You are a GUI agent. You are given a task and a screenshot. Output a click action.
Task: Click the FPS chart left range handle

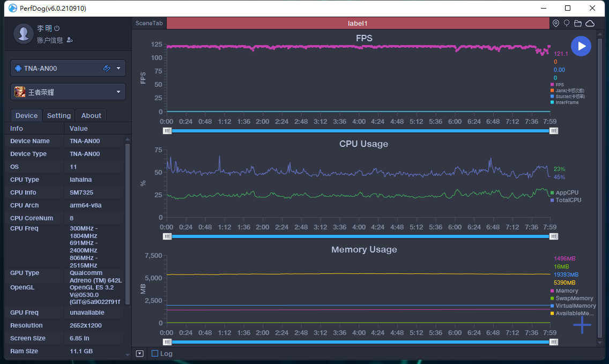tap(167, 131)
